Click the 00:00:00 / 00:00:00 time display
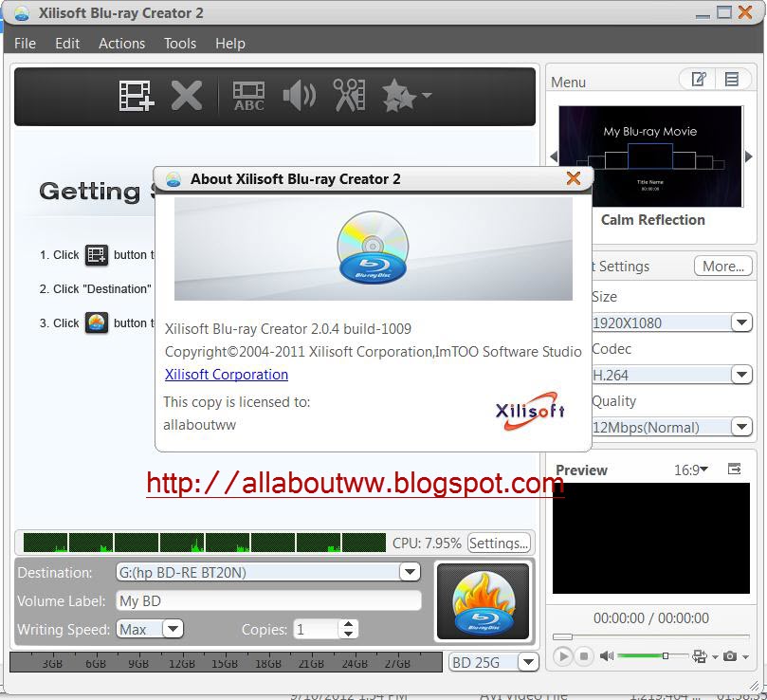Viewport: 767px width, 700px height. pos(651,618)
